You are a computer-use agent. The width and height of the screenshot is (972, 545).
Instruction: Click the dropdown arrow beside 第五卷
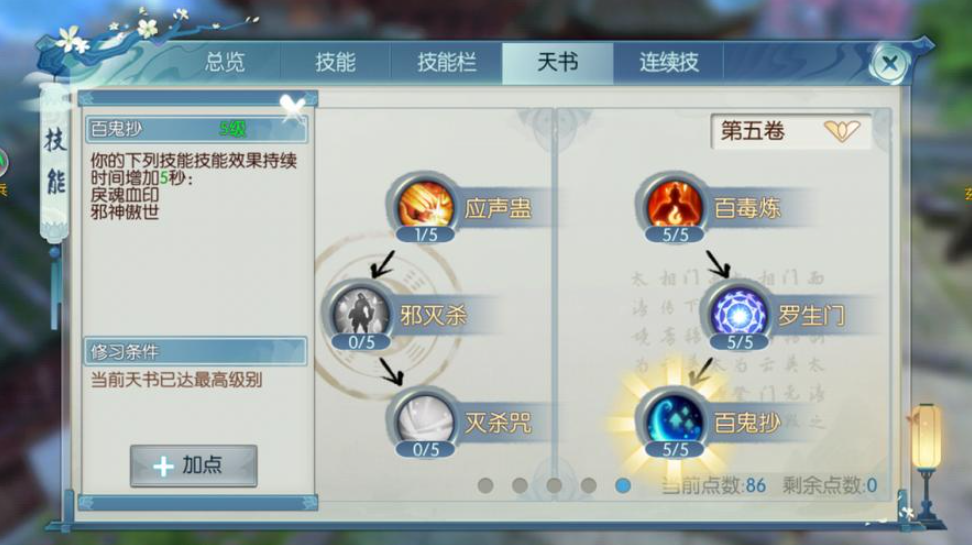point(841,131)
